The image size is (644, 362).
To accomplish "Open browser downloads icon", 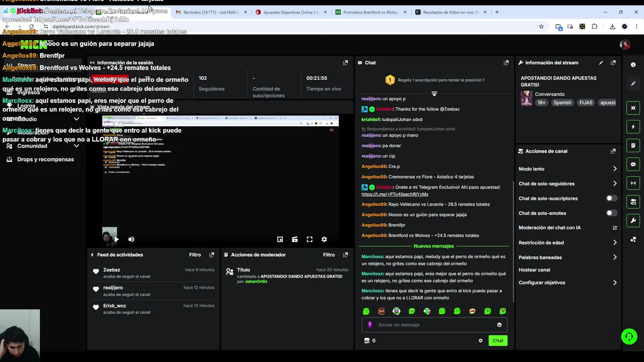I will 612,27.
